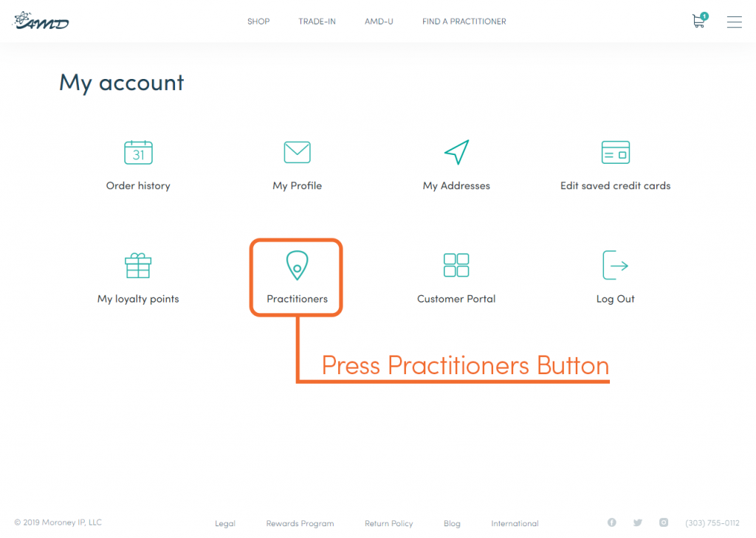Go to the AMD logo homepage
The width and height of the screenshot is (756, 538).
(41, 21)
